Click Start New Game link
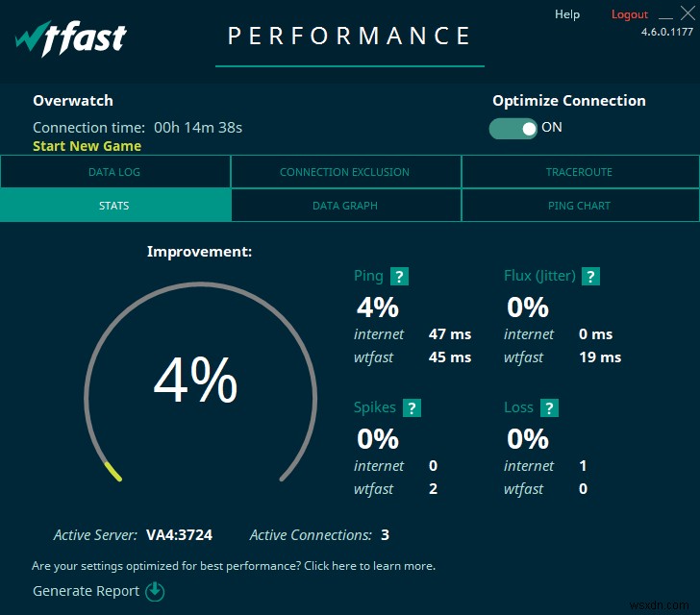Screen dimensions: 700x615 (x=87, y=146)
